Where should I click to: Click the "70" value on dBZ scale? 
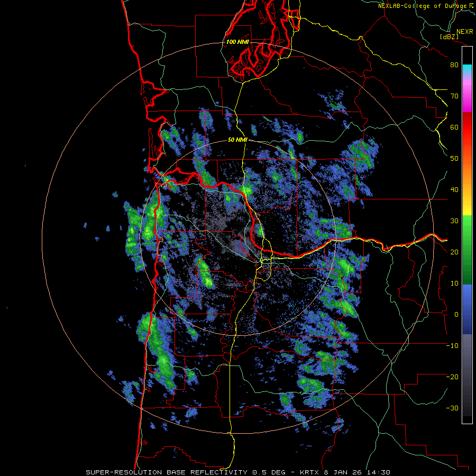pyautogui.click(x=454, y=96)
